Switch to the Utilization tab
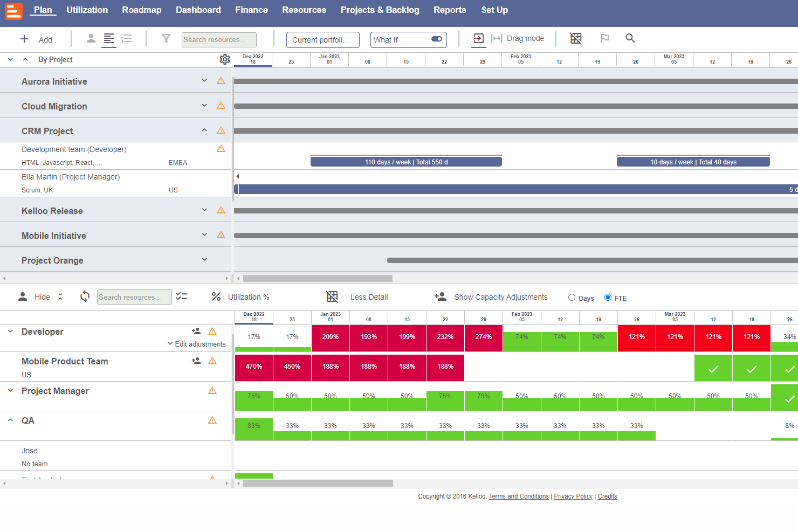 coord(87,10)
